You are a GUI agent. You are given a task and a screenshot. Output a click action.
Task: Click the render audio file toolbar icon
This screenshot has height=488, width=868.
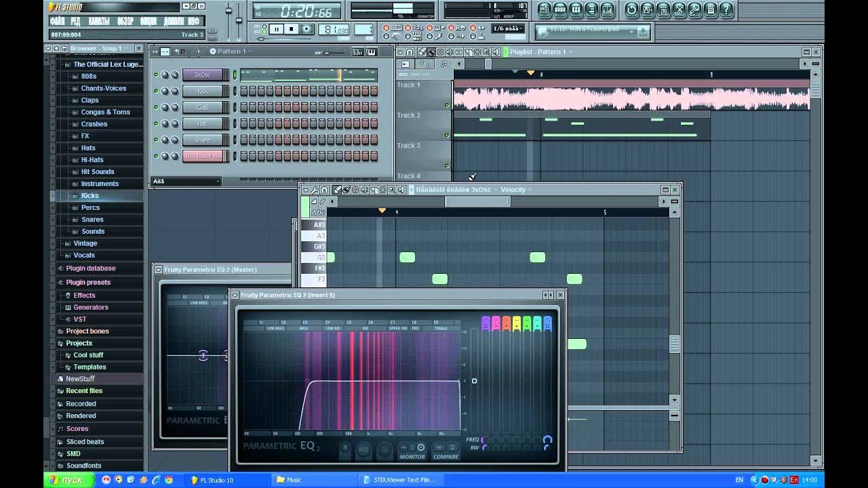tap(663, 9)
